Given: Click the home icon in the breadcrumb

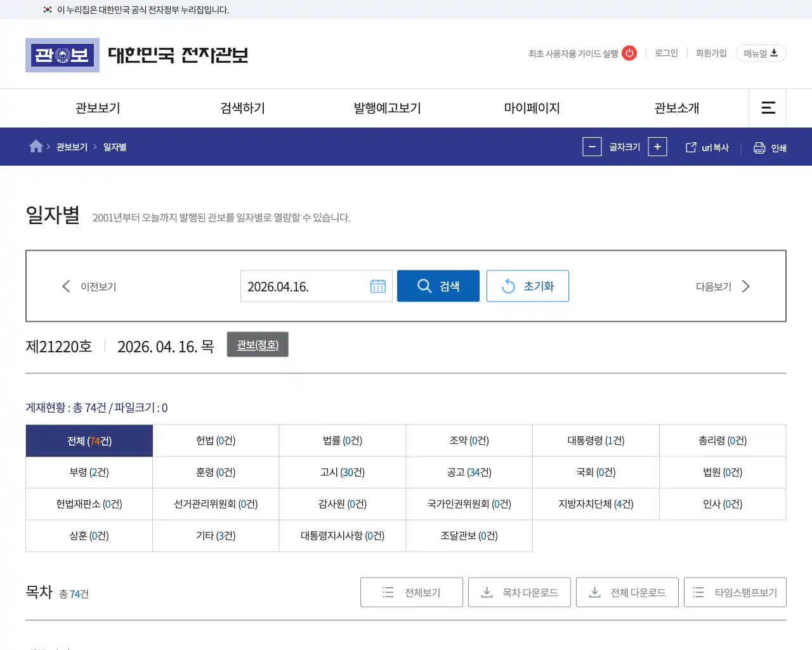Looking at the screenshot, I should click(x=36, y=145).
